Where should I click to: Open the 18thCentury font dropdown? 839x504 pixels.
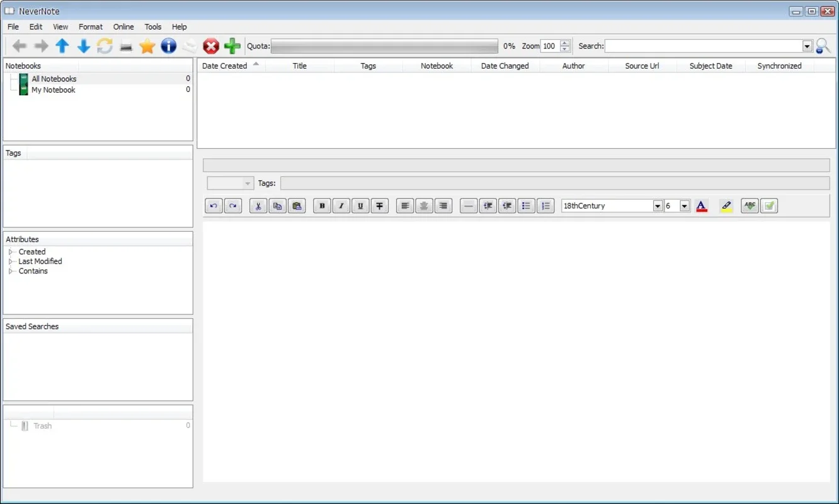[x=658, y=206]
